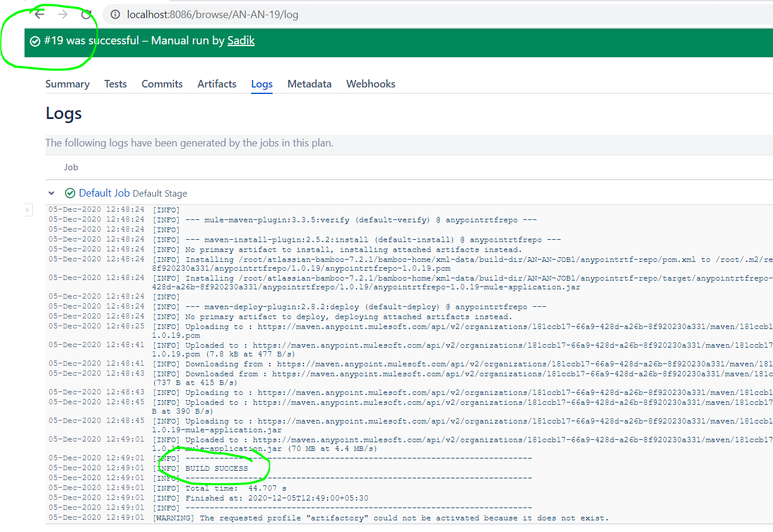Click the green status icon beside Default Job
This screenshot has height=532, width=773.
(x=70, y=193)
